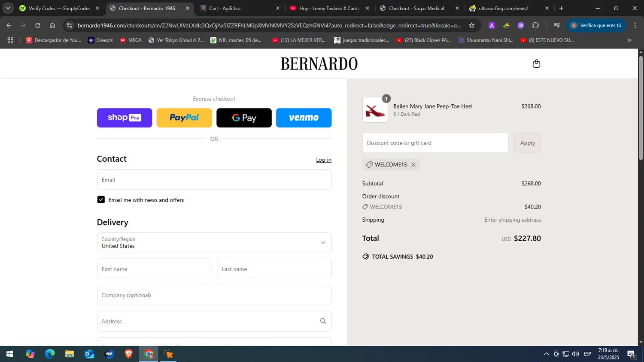644x362 pixels.
Task: Focus Discount code or gift card field
Action: (435, 143)
